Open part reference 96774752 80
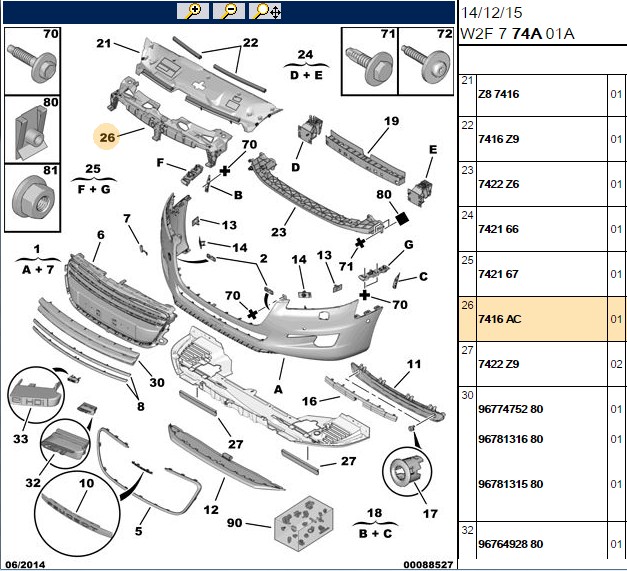 pos(511,409)
